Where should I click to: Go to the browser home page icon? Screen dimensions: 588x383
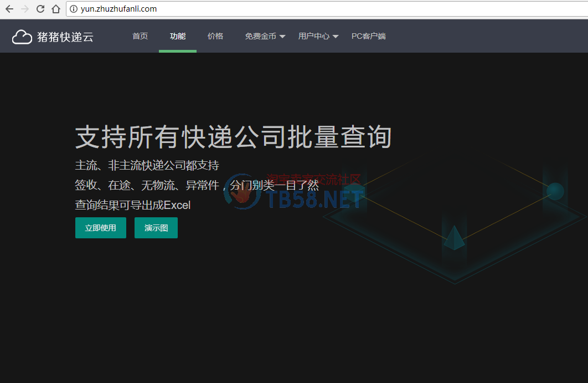[55, 9]
